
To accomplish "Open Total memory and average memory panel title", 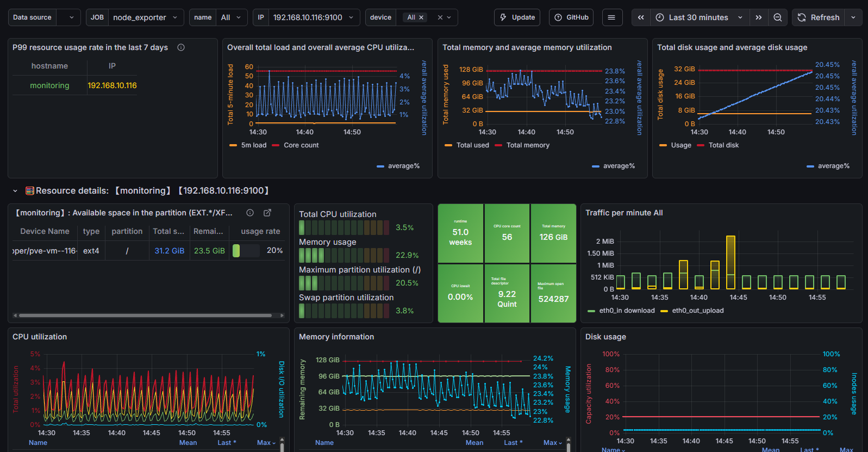I will 527,47.
